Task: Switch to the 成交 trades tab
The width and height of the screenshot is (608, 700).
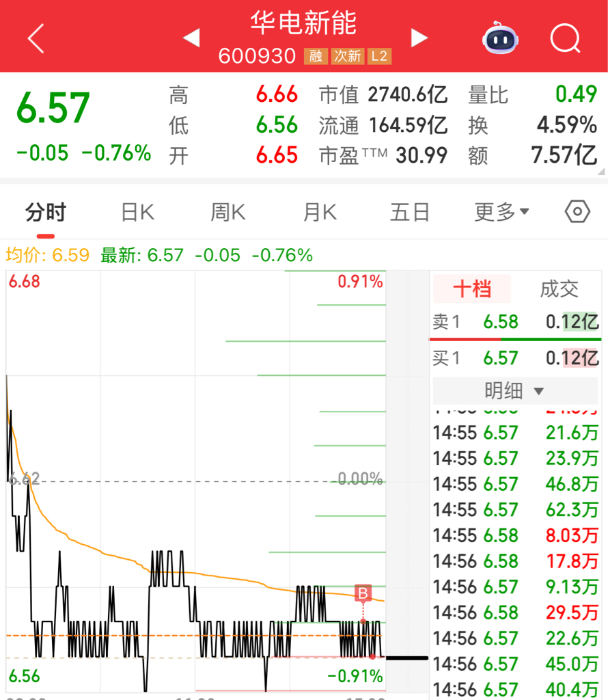Action: [559, 289]
